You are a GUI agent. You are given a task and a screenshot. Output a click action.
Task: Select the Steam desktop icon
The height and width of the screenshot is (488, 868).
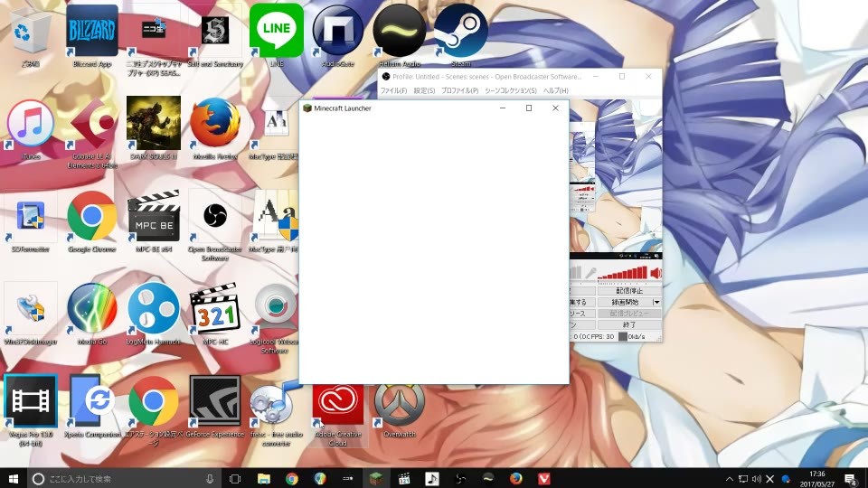(460, 36)
